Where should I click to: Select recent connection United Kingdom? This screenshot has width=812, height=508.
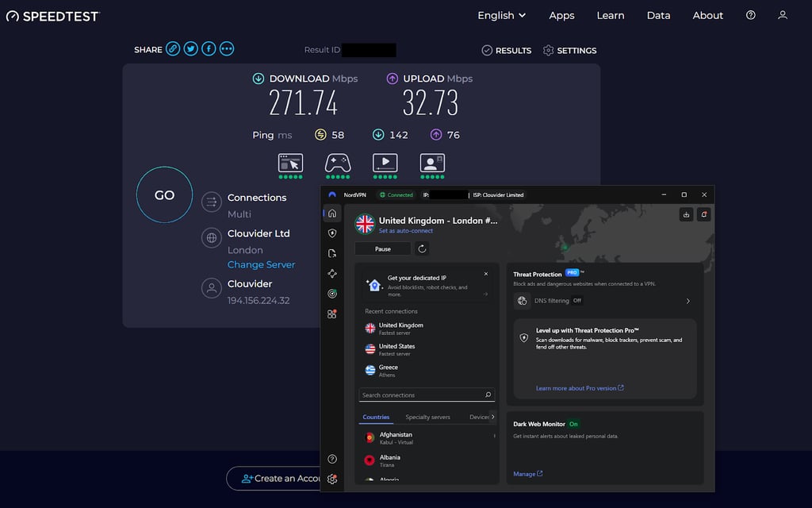coord(427,329)
